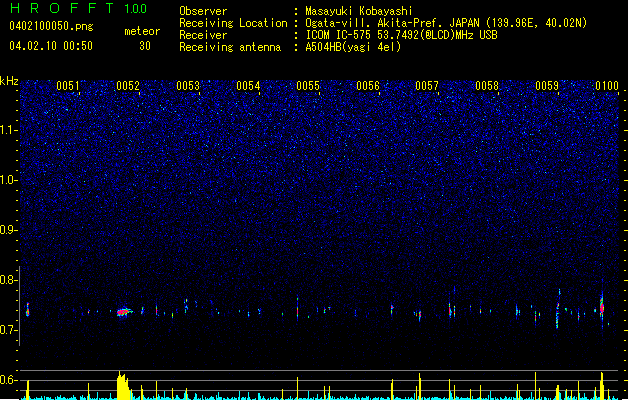Screen dimensions: 629x400
Task: Click the large yellow intensity peak below 0052
Action: point(123,386)
